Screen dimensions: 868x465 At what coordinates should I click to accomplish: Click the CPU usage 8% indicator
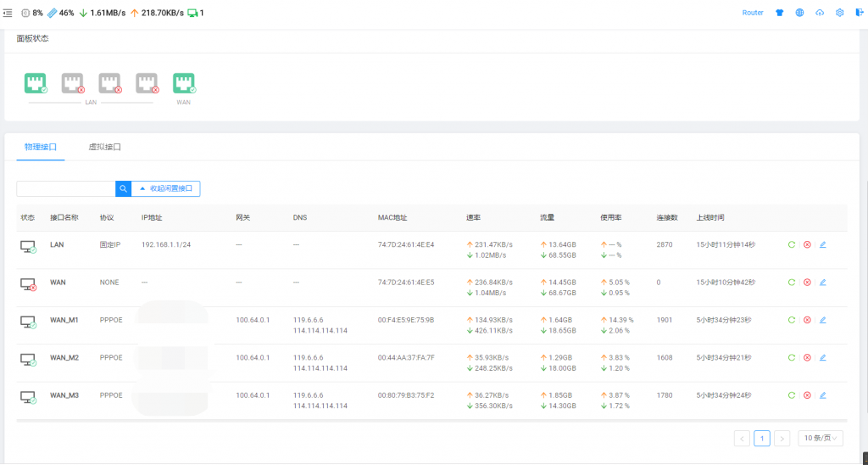(x=32, y=13)
